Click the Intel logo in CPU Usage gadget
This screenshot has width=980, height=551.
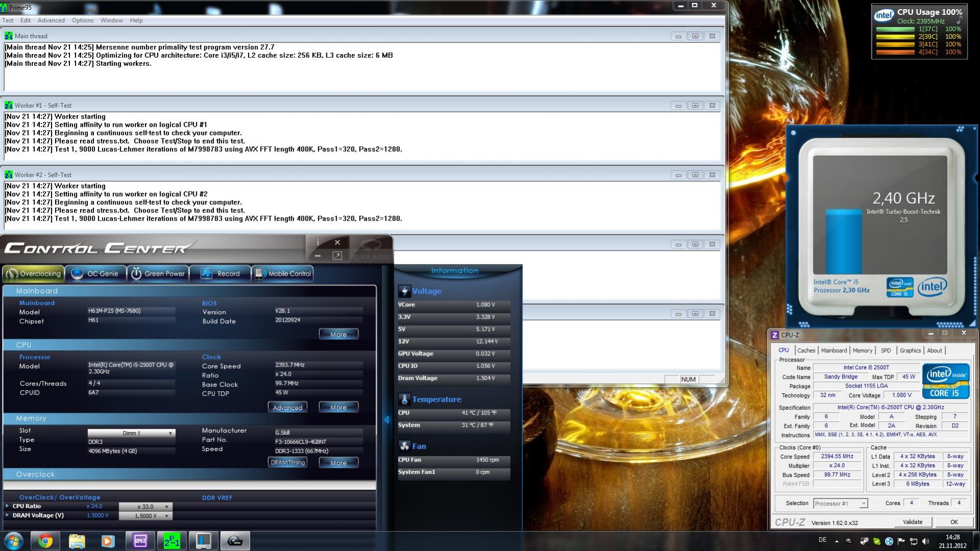[884, 15]
